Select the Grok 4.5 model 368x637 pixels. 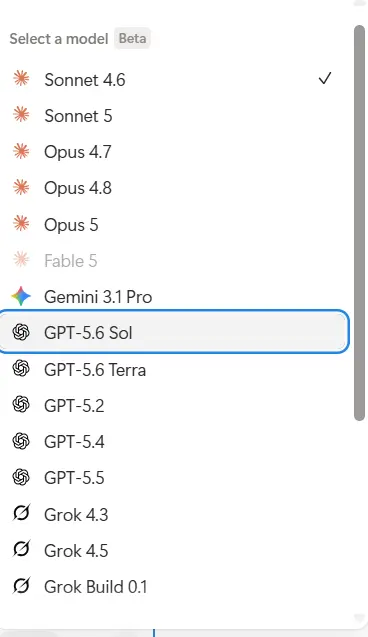174,550
